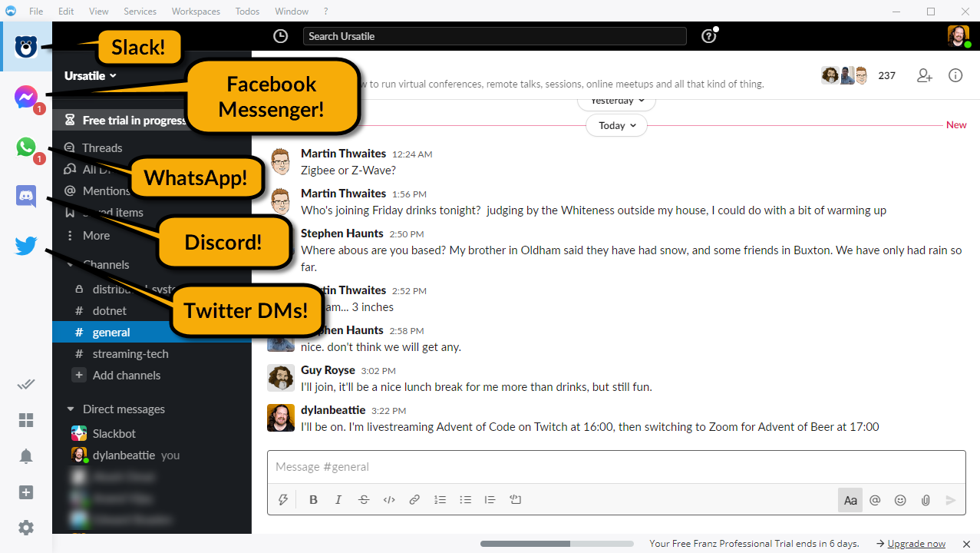Open the Todos menu
Screen dimensions: 980x553
247,12
